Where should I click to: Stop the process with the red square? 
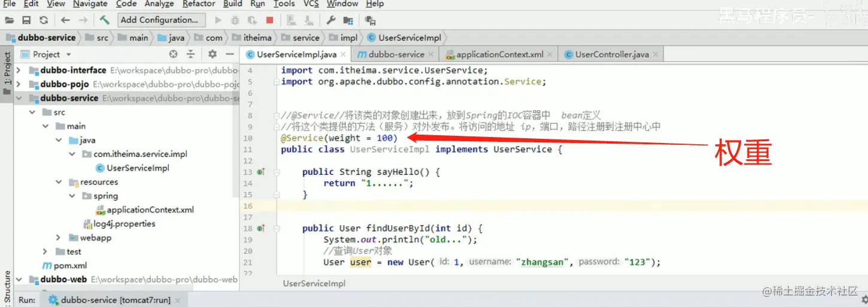click(269, 20)
